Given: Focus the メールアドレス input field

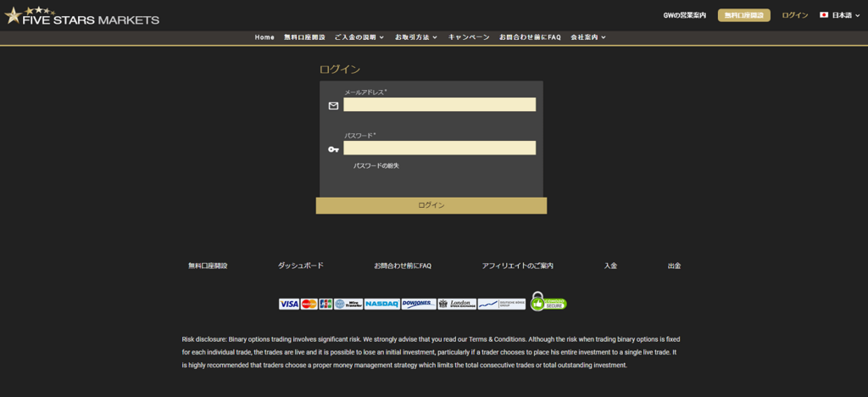Looking at the screenshot, I should [x=440, y=104].
